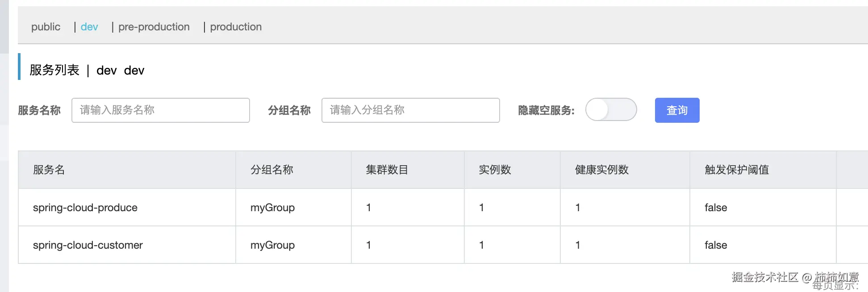Click the 分组名称 input field
Screen dimensions: 868x292
410,110
